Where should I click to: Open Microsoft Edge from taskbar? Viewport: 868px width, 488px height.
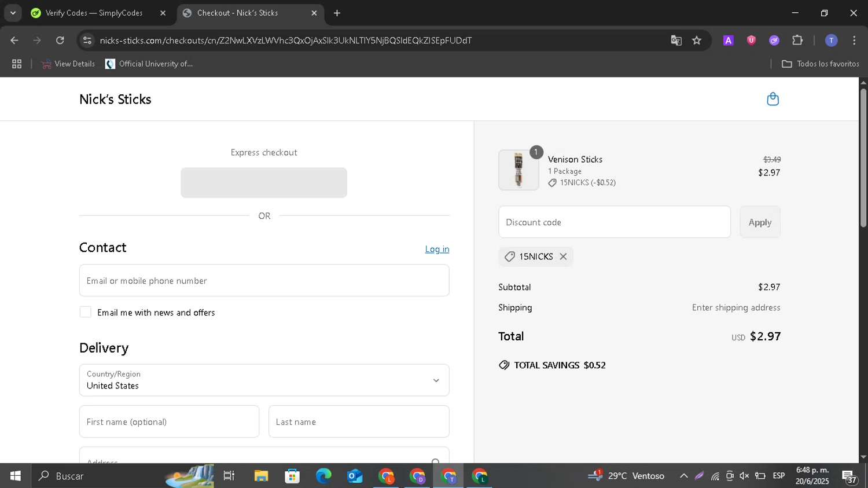pyautogui.click(x=323, y=476)
